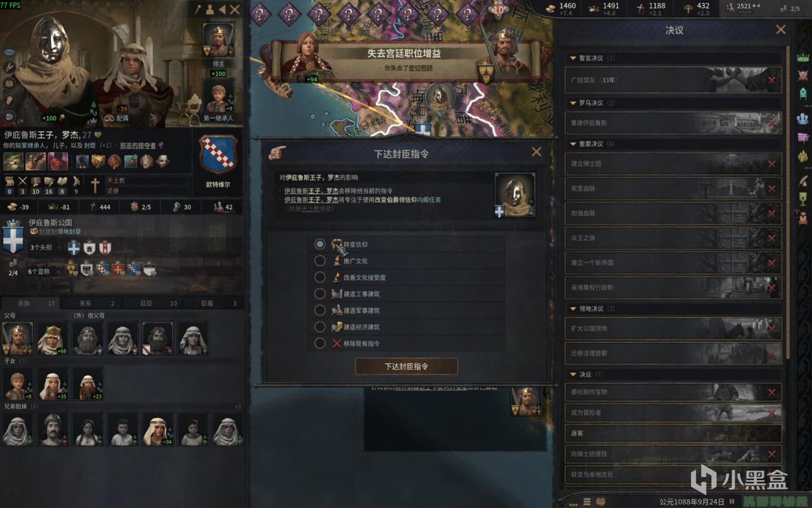Image resolution: width=812 pixels, height=508 pixels.
Task: Click the 欧特维尔 dynasty coat of arms
Action: pyautogui.click(x=218, y=156)
